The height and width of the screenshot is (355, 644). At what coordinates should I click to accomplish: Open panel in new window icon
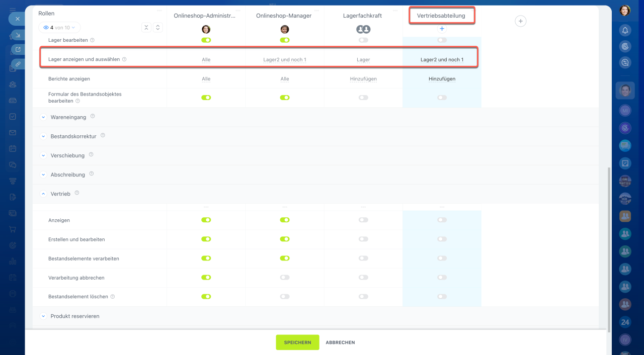click(x=18, y=49)
